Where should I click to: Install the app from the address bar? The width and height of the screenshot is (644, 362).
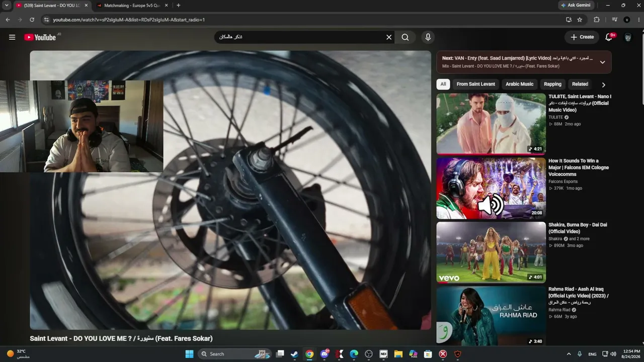click(x=569, y=20)
